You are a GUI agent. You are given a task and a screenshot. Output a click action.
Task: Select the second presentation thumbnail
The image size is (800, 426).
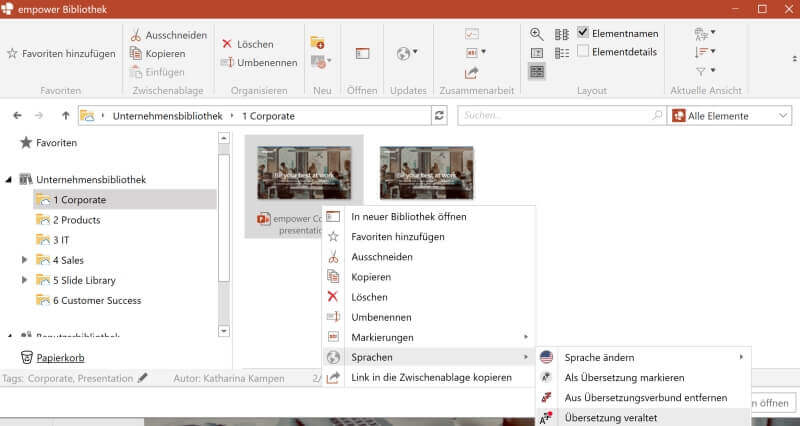pos(426,173)
